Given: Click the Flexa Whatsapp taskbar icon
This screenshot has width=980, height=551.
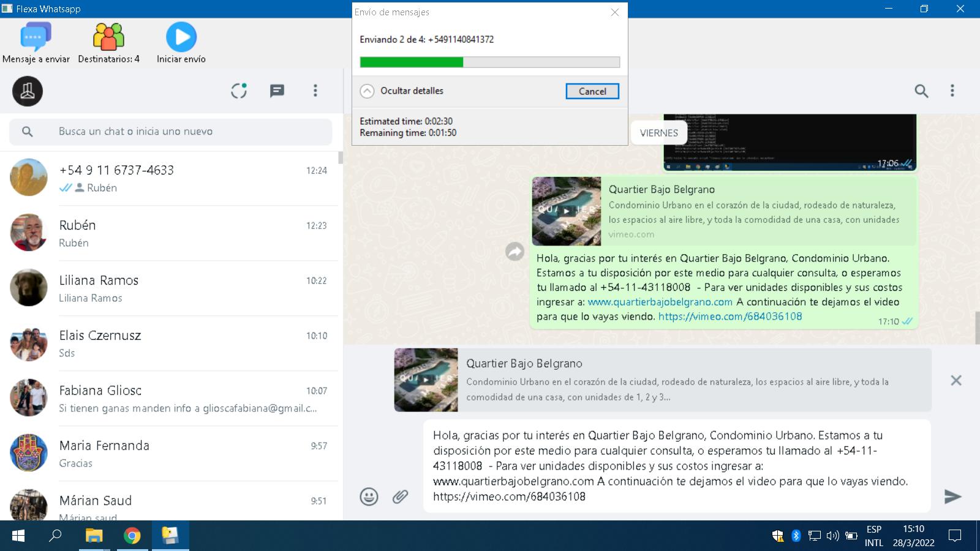Looking at the screenshot, I should pos(170,536).
